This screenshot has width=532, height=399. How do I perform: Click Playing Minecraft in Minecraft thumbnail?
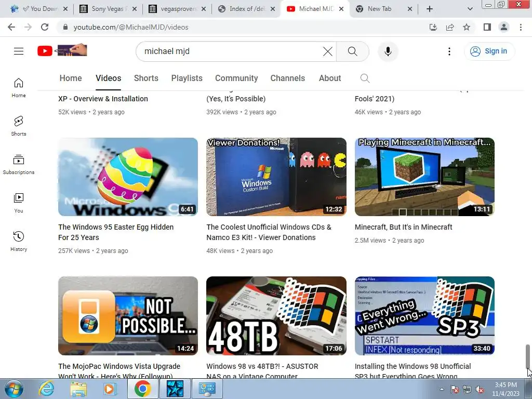tap(424, 177)
